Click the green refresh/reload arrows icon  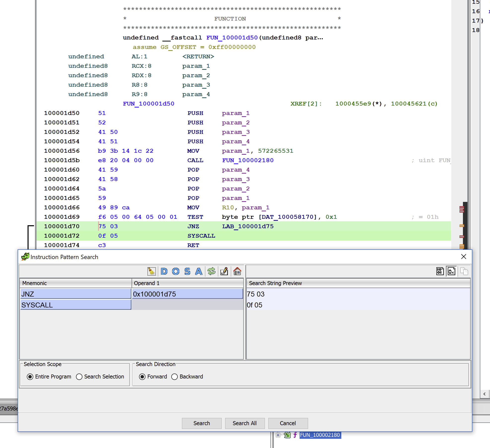211,271
